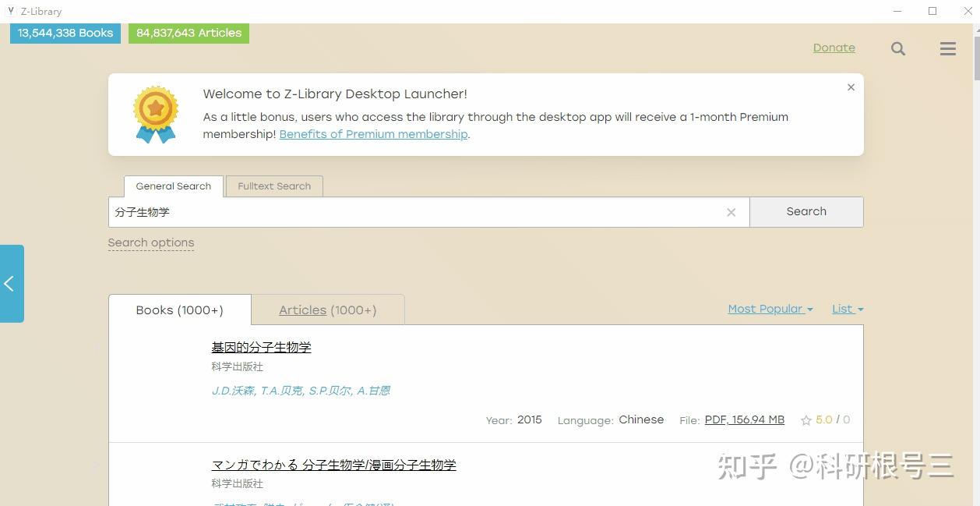The height and width of the screenshot is (506, 980).
Task: Expand Search options
Action: pyautogui.click(x=150, y=242)
